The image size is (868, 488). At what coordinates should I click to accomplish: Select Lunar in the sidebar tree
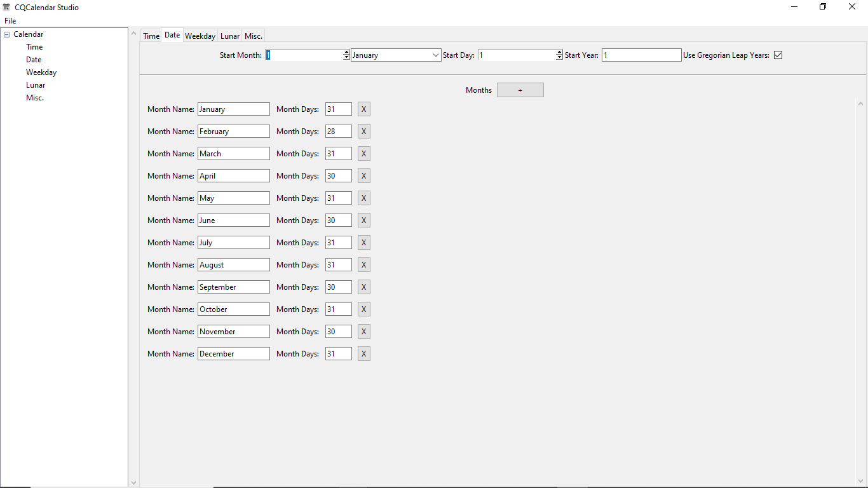36,85
